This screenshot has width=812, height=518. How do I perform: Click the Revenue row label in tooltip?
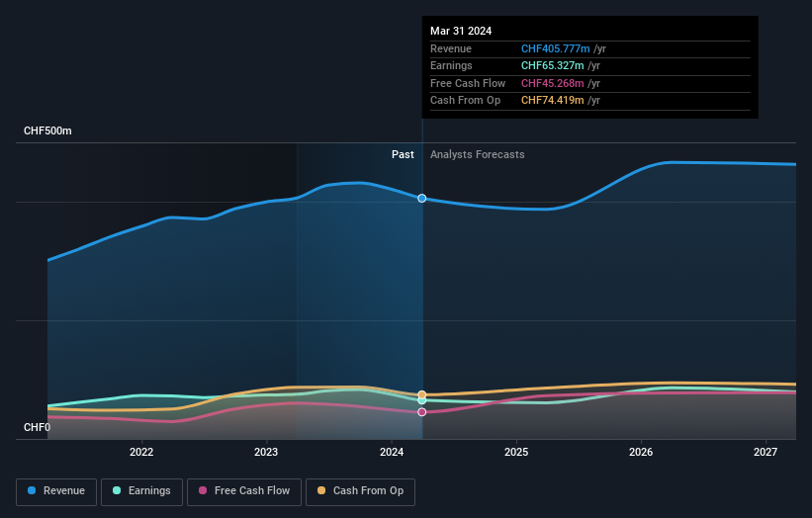pyautogui.click(x=451, y=48)
